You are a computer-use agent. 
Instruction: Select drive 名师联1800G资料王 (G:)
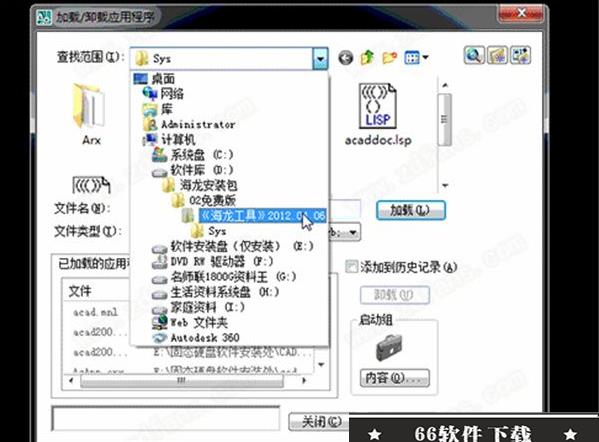[224, 277]
